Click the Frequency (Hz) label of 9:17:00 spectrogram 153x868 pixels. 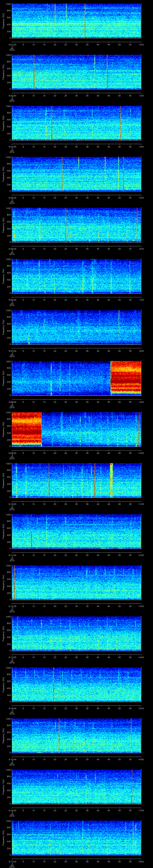3,838
